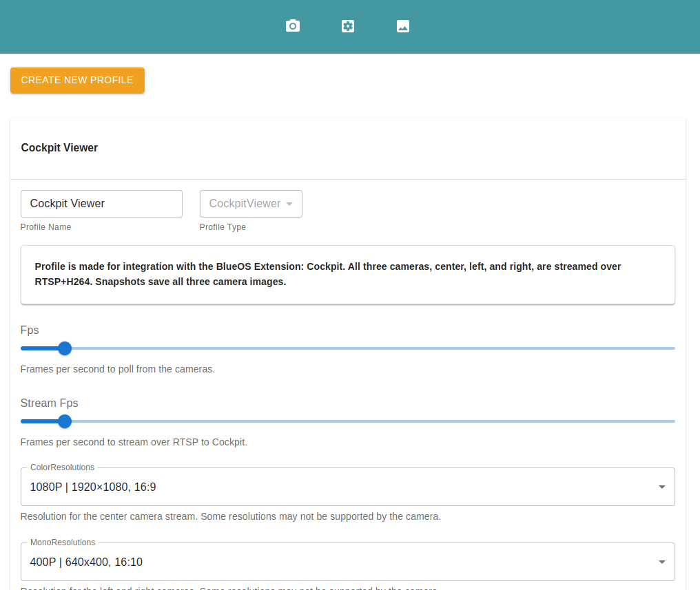700x590 pixels.
Task: Open the camera tab icon
Action: tap(293, 26)
